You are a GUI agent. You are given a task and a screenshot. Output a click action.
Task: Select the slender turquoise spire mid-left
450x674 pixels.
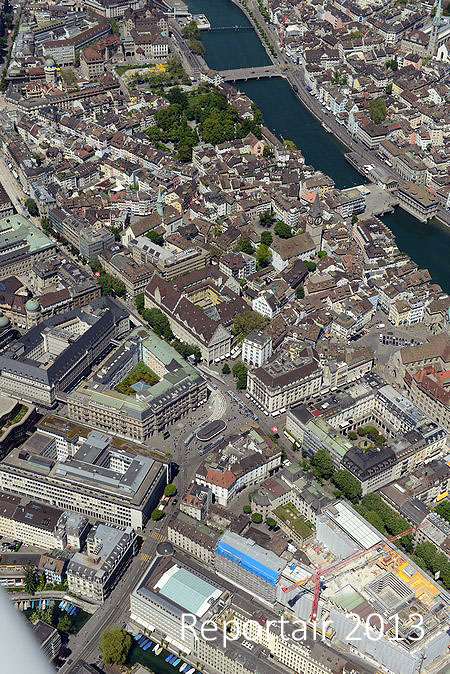(159, 202)
